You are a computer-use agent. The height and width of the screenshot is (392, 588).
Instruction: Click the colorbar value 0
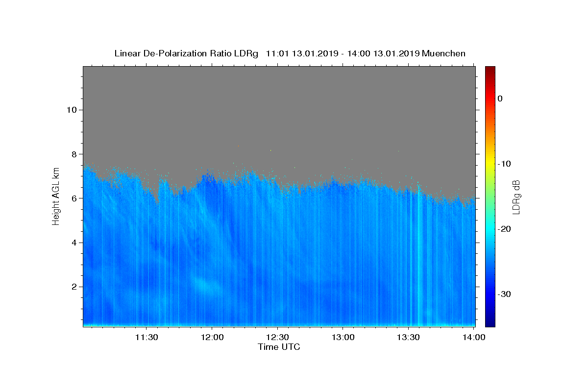point(500,98)
